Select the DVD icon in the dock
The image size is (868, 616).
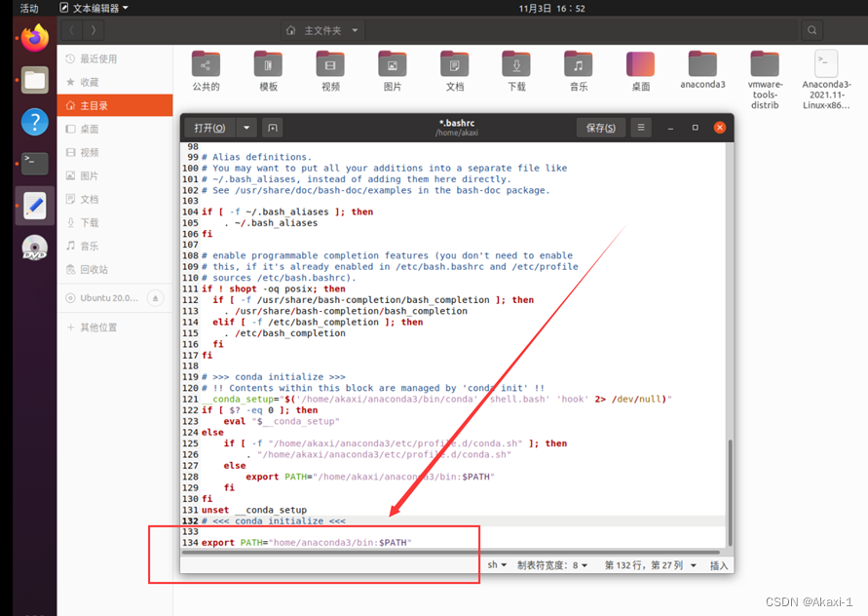pos(35,248)
